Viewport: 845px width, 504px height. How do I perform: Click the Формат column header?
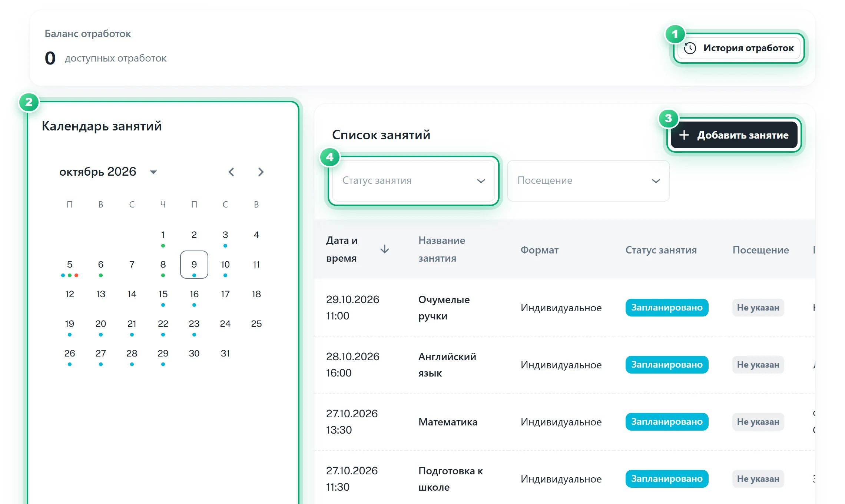click(x=539, y=250)
